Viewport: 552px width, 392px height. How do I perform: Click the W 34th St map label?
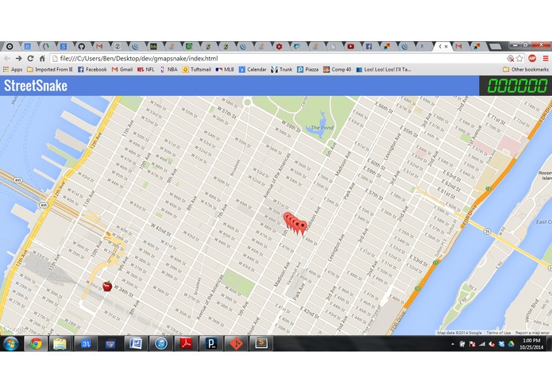pyautogui.click(x=124, y=291)
